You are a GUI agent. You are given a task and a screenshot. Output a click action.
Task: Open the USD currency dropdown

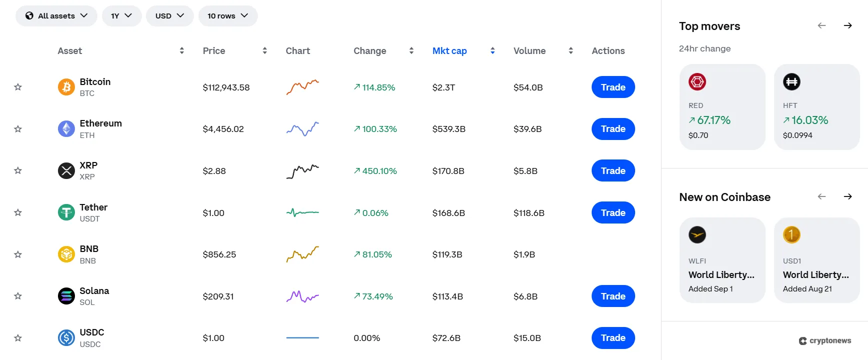(170, 16)
